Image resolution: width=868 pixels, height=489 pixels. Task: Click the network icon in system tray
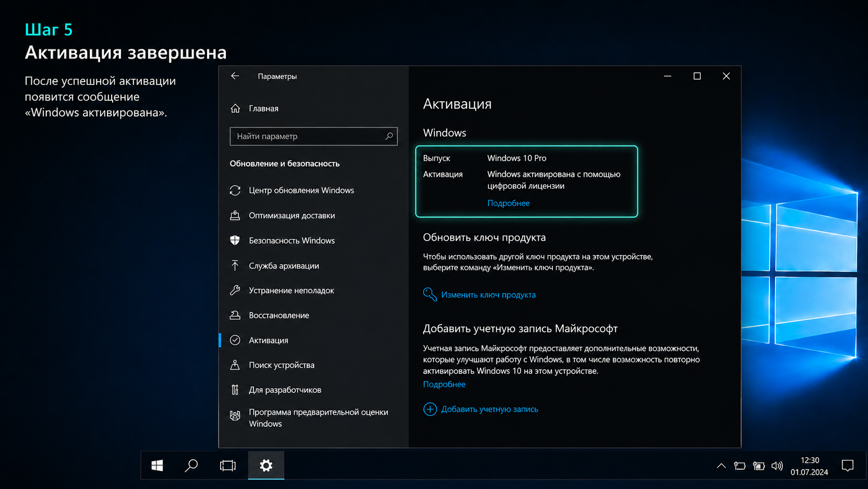740,466
